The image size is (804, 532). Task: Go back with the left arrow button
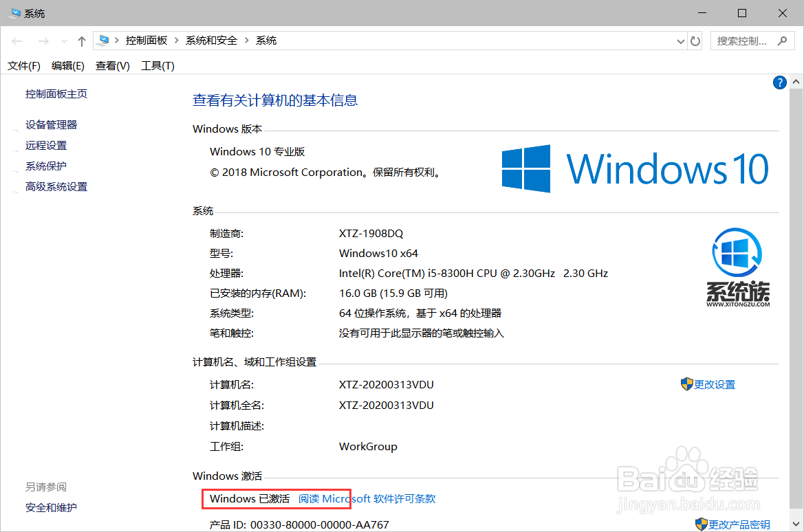click(17, 41)
